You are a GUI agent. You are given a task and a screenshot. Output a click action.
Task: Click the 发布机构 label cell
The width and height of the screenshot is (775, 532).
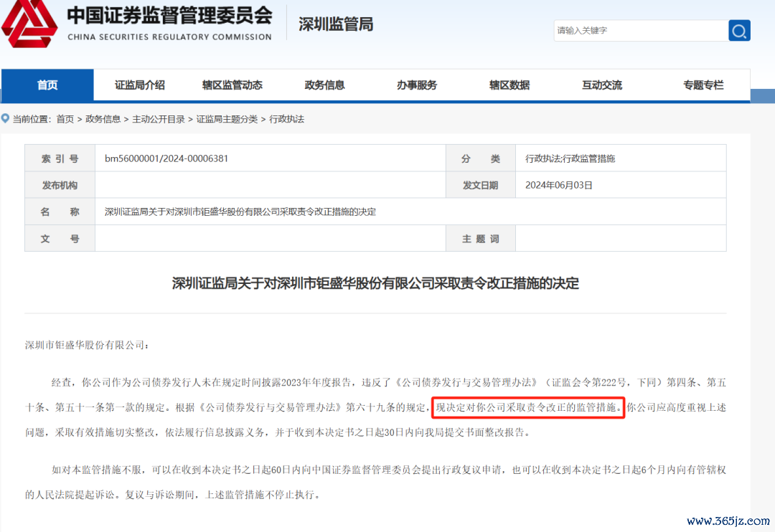(60, 185)
